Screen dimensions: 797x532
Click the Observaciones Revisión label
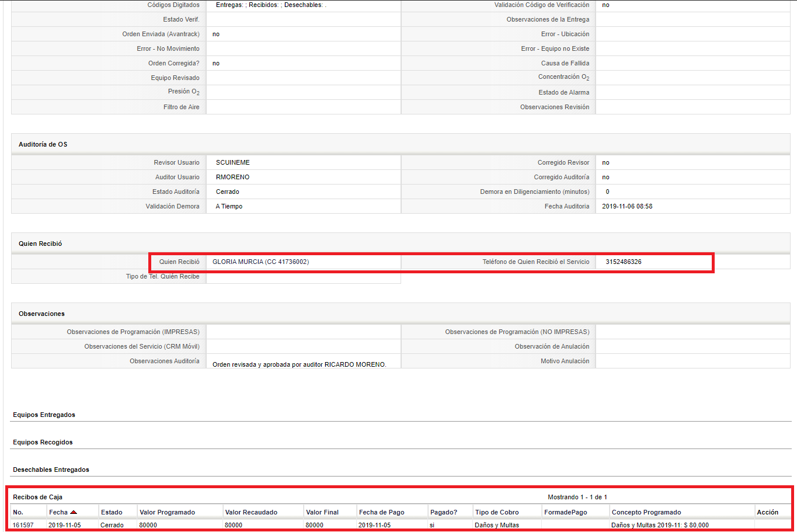(x=555, y=107)
